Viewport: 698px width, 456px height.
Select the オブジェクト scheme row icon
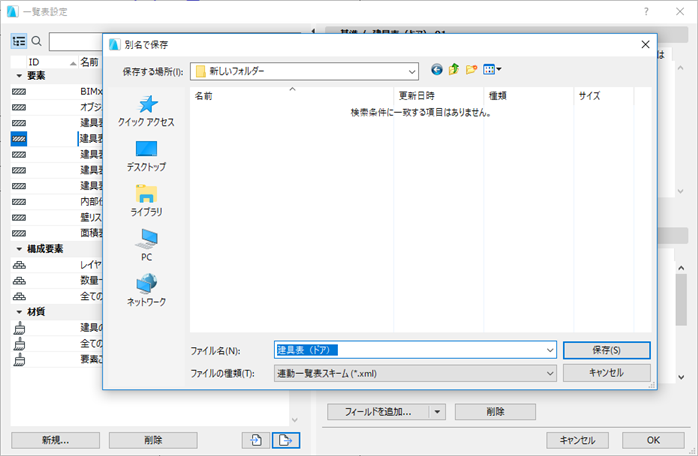coord(19,107)
